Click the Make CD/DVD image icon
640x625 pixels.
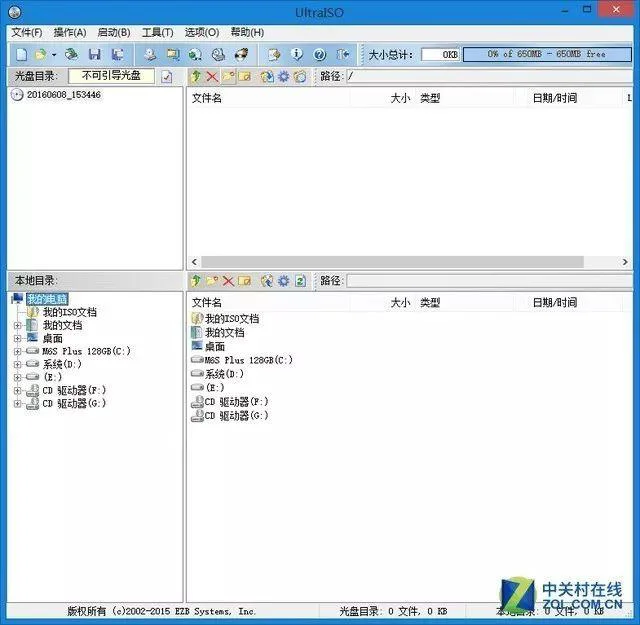click(150, 54)
